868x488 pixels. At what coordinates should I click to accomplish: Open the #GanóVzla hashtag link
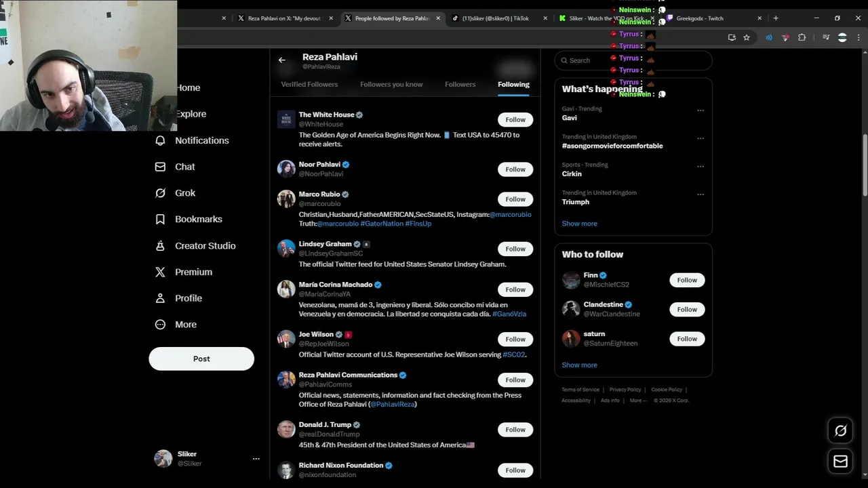pyautogui.click(x=509, y=314)
